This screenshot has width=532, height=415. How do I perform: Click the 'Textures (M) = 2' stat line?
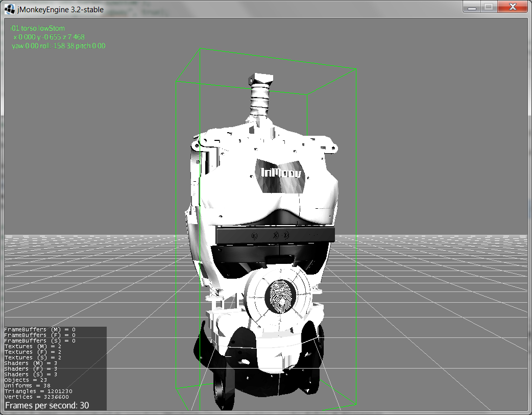[33, 346]
